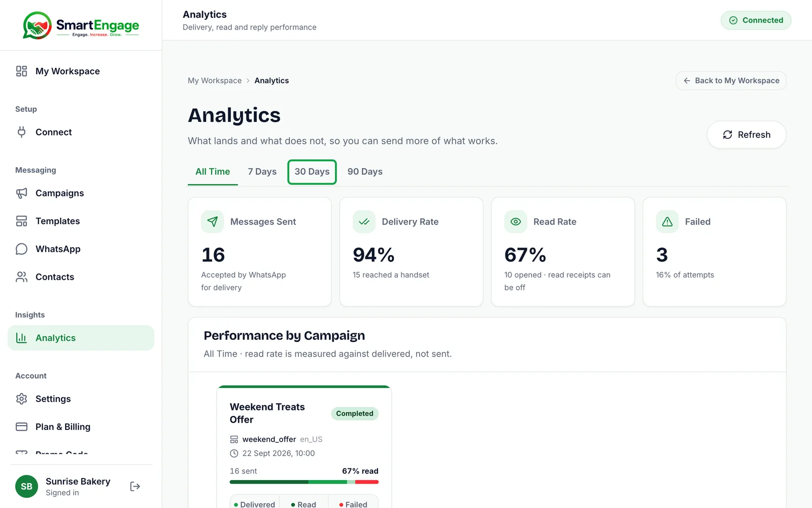
Task: Go to Campaigns in sidebar
Action: click(x=81, y=193)
